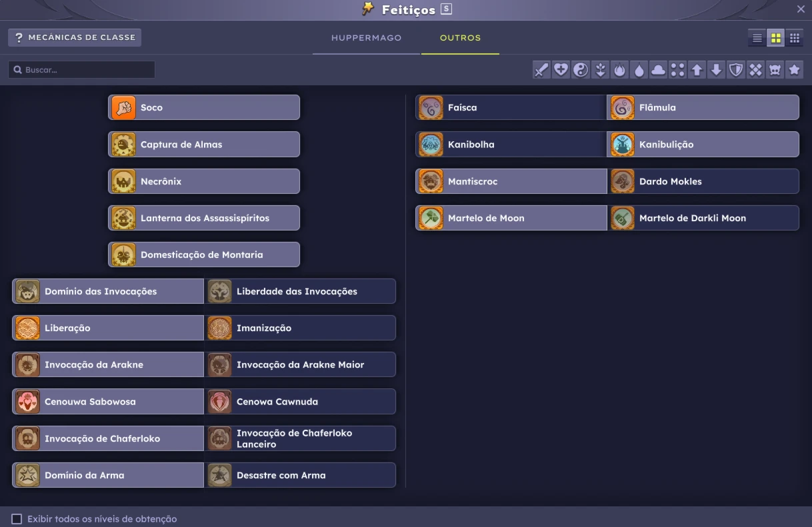Select the Cenowa Cawnuda spell

click(x=300, y=402)
